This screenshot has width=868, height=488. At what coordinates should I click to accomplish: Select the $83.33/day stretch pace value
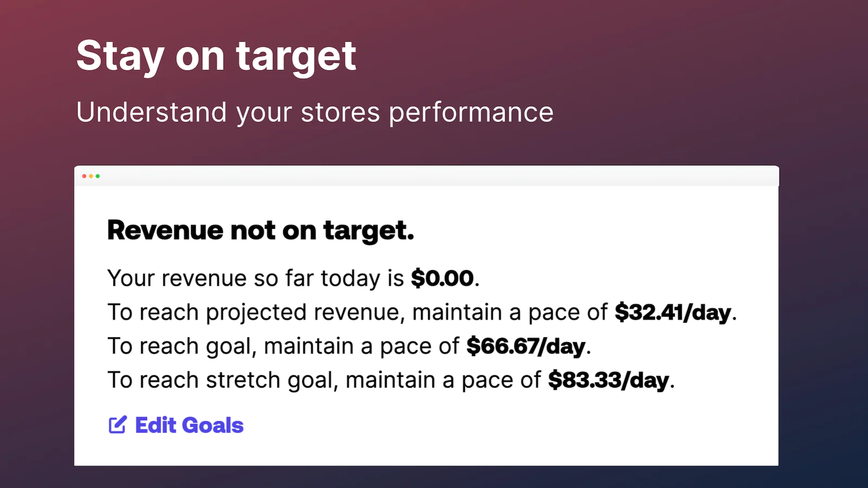click(x=608, y=380)
